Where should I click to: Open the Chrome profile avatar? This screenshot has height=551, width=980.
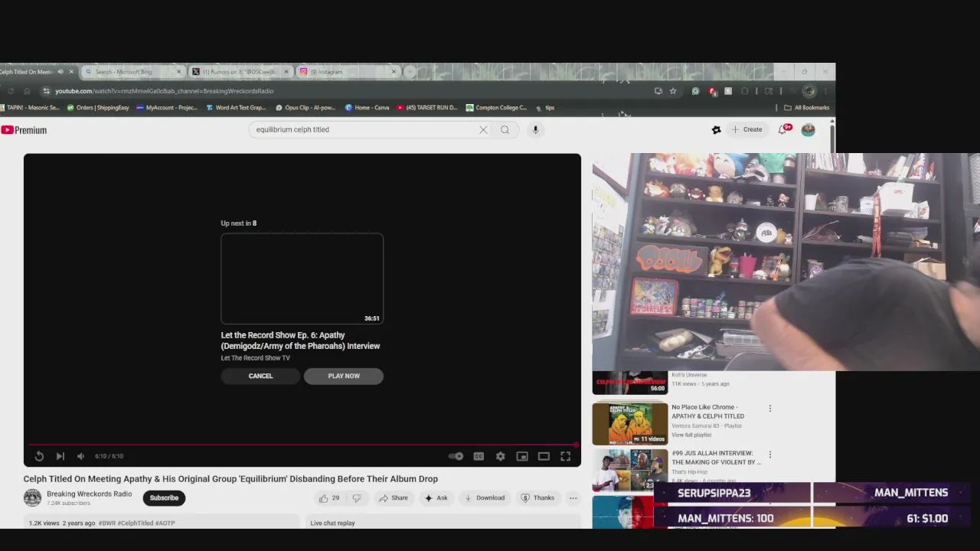tap(809, 91)
